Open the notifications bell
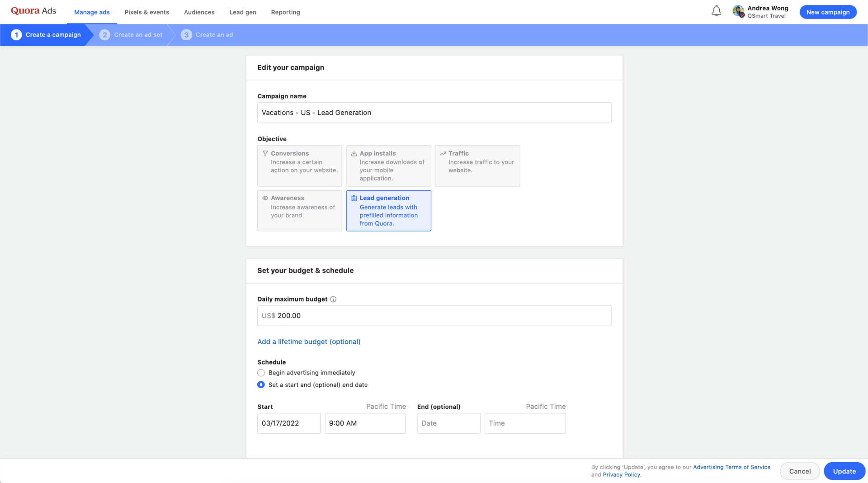Image resolution: width=868 pixels, height=483 pixels. 716,11
